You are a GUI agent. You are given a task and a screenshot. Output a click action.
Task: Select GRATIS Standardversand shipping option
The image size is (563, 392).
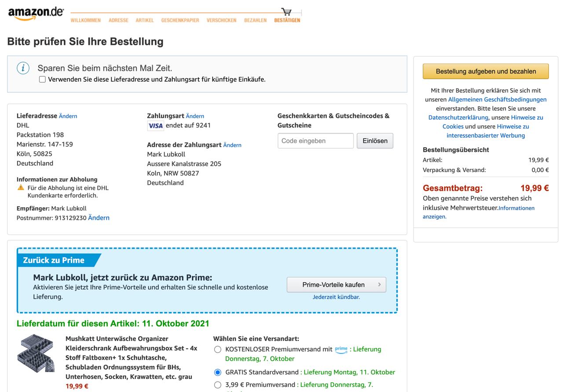(218, 372)
